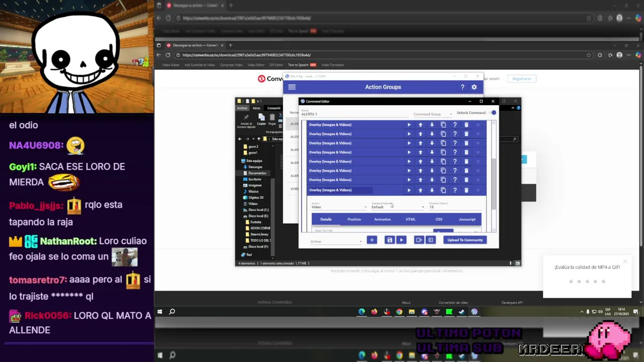This screenshot has width=644, height=362.
Task: Rate quality with the fifth star
Action: pyautogui.click(x=603, y=282)
